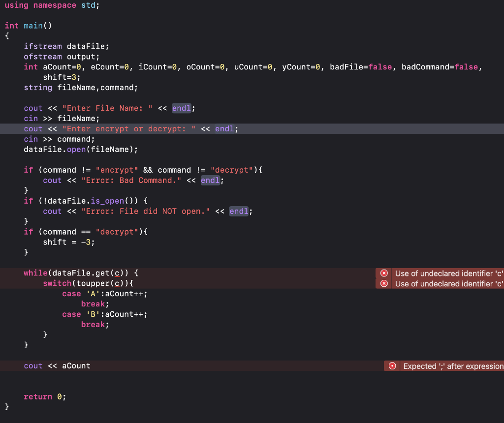Click the break statement under case 'B'
Viewport: 504px width, 423px height.
tap(93, 324)
